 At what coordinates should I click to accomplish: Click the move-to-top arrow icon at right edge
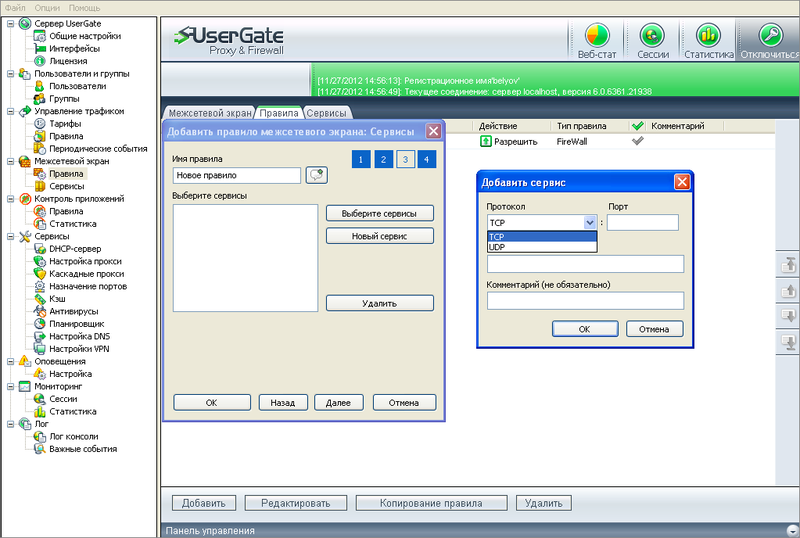point(789,264)
